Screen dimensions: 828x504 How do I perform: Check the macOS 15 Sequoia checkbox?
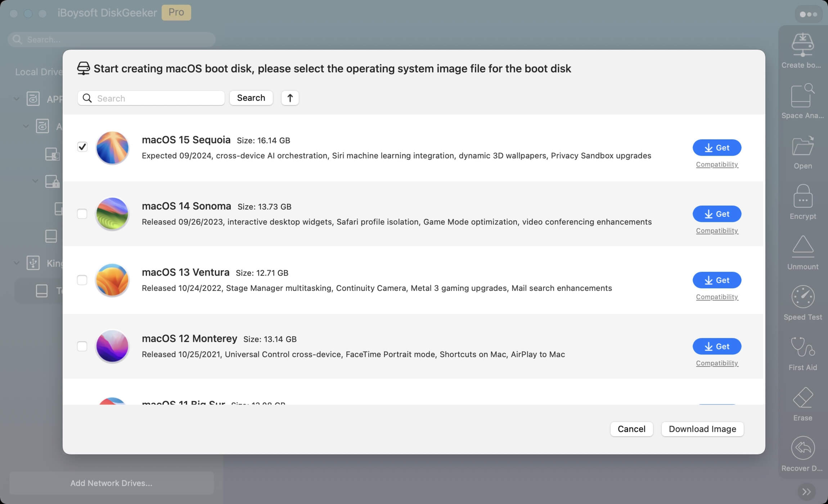tap(82, 147)
